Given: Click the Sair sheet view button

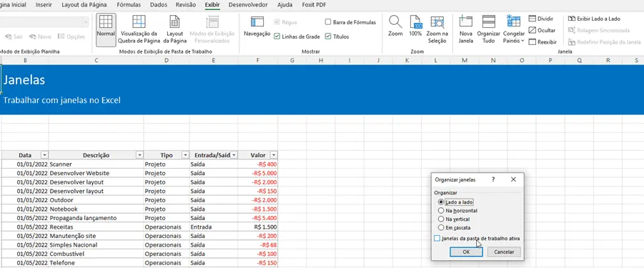Looking at the screenshot, I should pyautogui.click(x=14, y=36).
